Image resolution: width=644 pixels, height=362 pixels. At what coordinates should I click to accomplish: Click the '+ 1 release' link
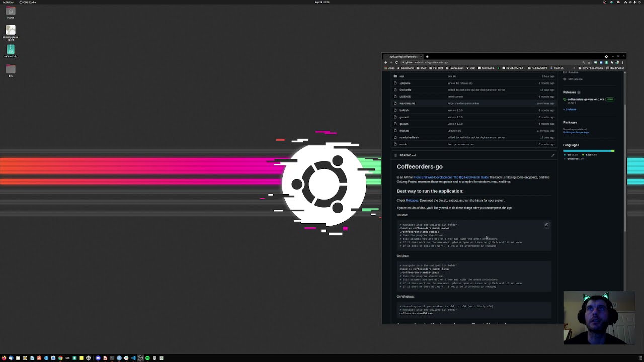coord(571,109)
